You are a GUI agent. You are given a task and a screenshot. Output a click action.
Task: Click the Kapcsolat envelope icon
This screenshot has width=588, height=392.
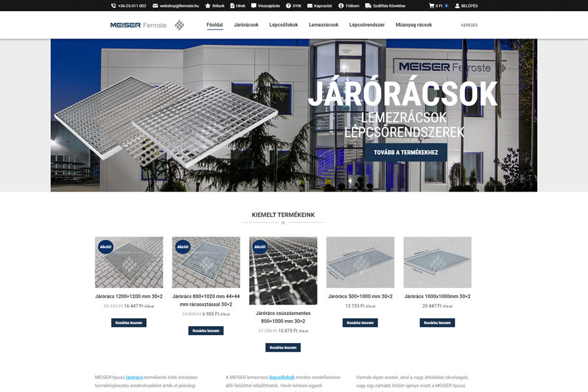[x=310, y=6]
